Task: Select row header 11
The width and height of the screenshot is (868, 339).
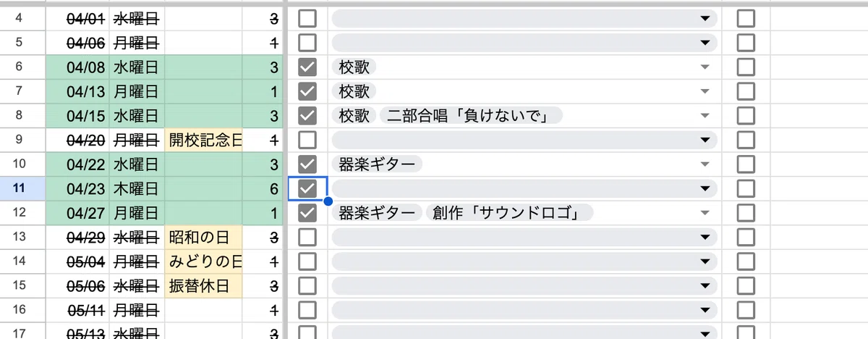Action: [20, 188]
